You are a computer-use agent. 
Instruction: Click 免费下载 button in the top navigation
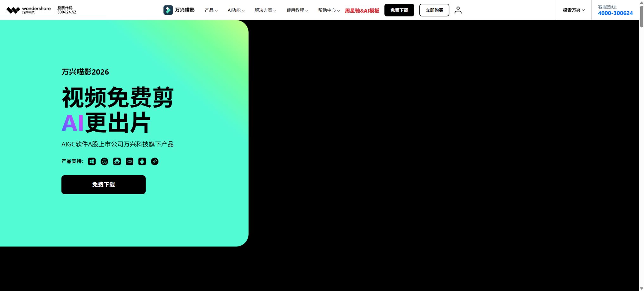(399, 10)
